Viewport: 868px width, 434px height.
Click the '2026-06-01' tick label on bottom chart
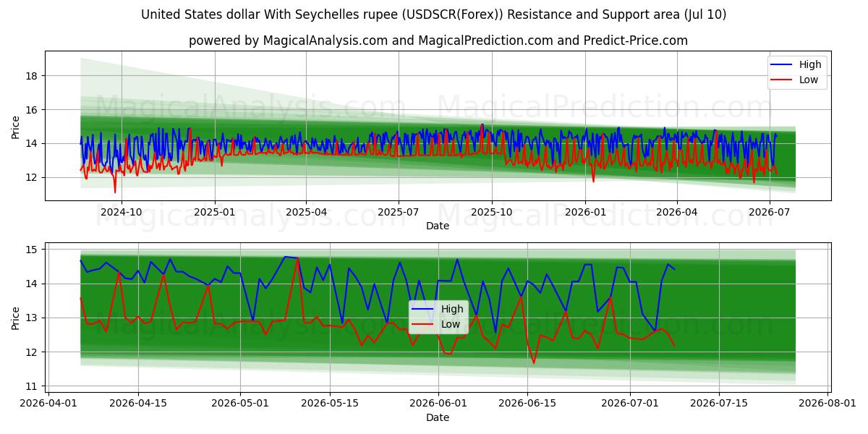(x=438, y=404)
